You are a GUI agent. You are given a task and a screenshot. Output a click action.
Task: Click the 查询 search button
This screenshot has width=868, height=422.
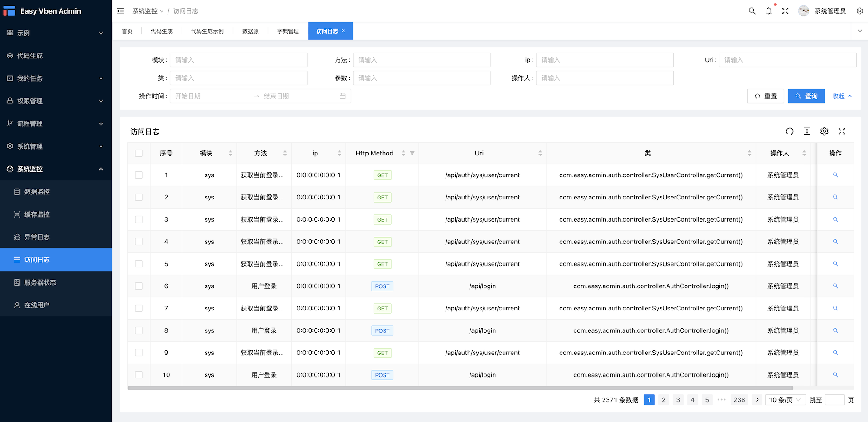pyautogui.click(x=806, y=96)
